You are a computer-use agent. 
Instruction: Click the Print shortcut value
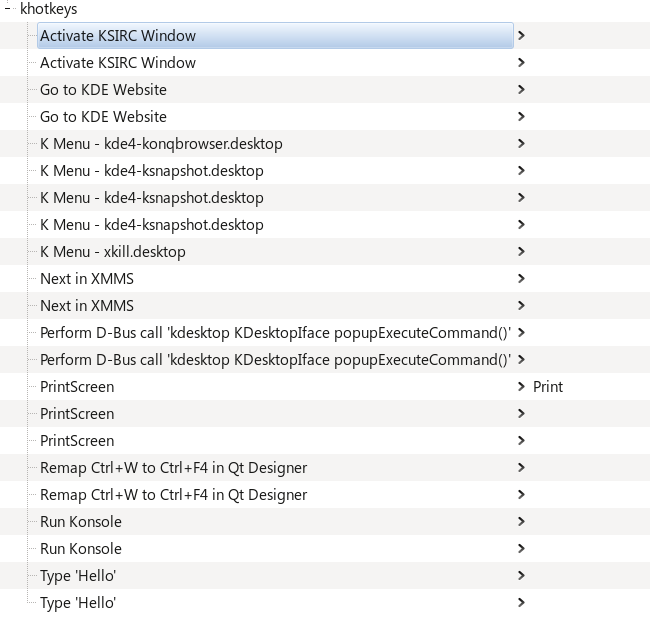[547, 387]
